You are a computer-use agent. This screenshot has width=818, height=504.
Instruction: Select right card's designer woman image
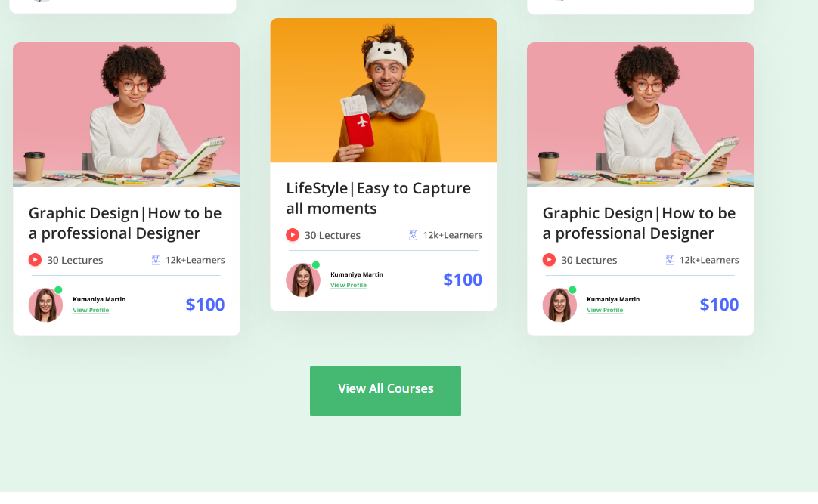pyautogui.click(x=640, y=115)
